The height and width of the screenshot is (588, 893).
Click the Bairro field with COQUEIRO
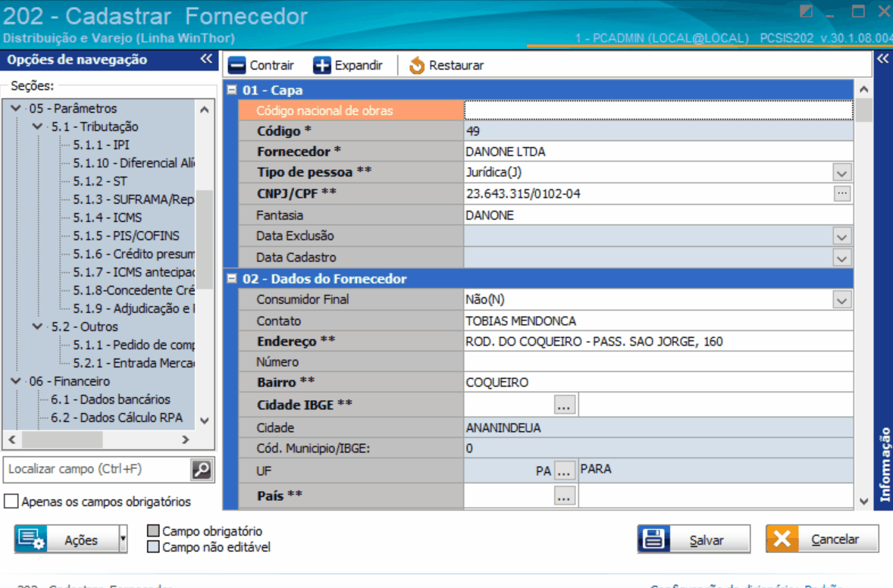tap(658, 383)
